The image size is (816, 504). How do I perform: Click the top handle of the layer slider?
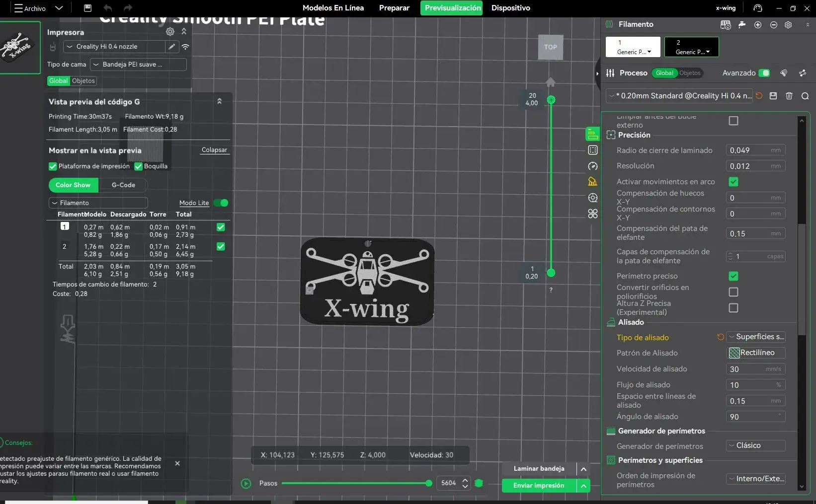coord(551,100)
